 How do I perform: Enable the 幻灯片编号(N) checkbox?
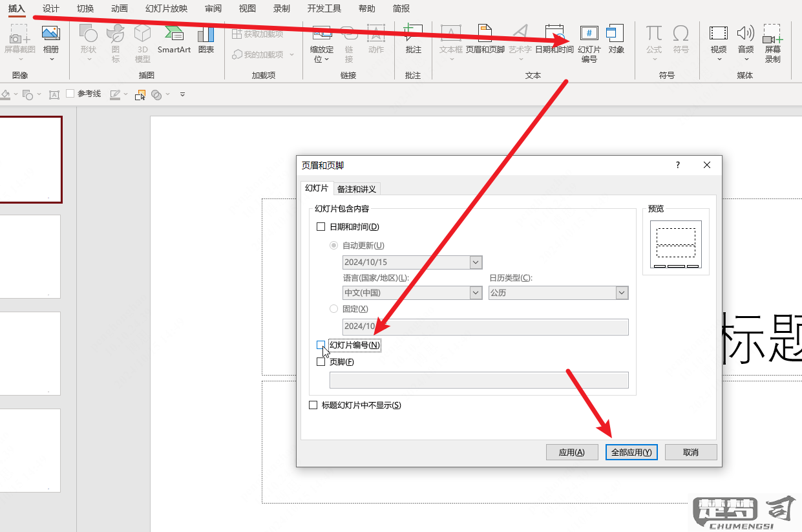pos(321,345)
